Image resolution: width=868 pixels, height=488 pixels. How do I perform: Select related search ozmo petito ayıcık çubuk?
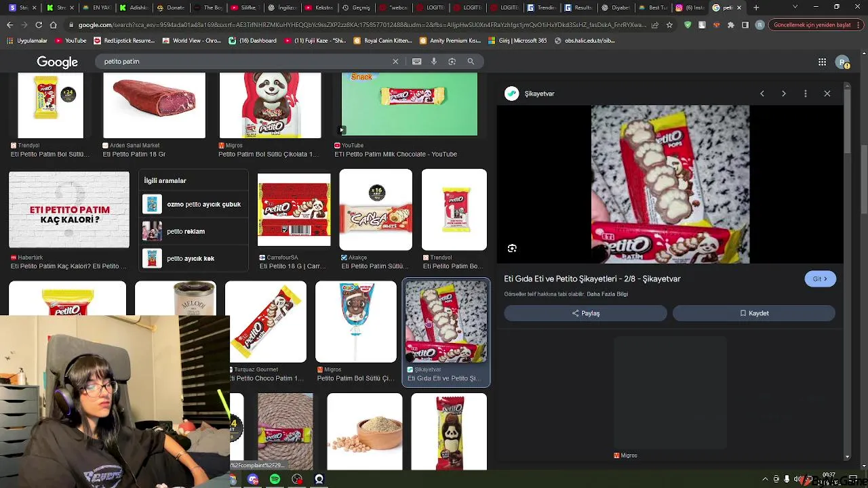pyautogui.click(x=193, y=204)
